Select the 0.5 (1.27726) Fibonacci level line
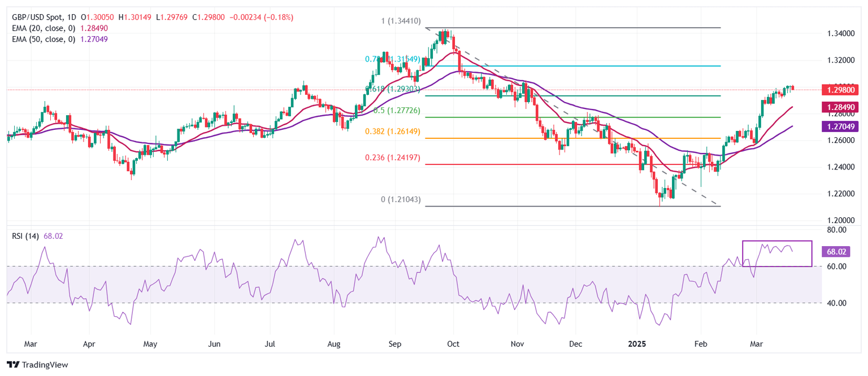This screenshot has height=376, width=868. (x=565, y=117)
